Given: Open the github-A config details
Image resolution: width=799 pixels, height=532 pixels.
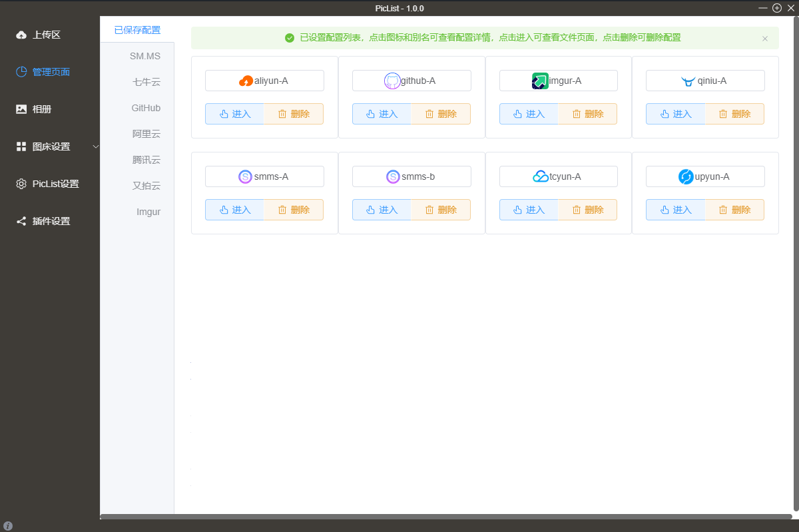Looking at the screenshot, I should coord(411,81).
